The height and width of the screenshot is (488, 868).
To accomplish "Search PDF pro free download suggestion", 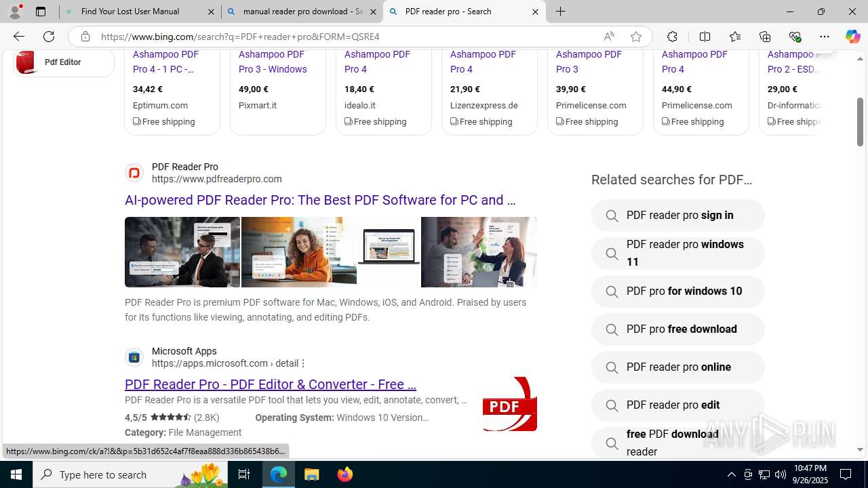I will click(678, 329).
